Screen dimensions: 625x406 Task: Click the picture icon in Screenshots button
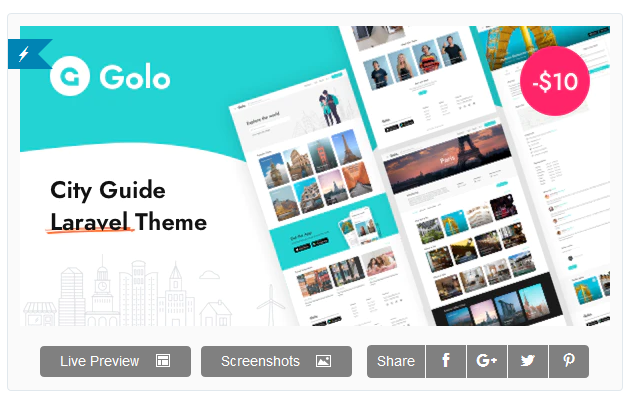click(323, 361)
